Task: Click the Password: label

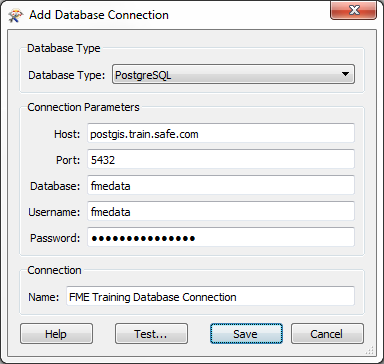Action: [x=55, y=238]
